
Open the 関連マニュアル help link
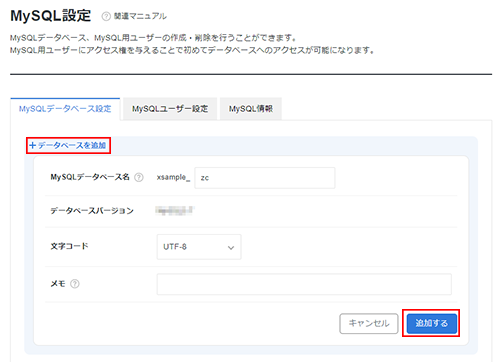click(x=140, y=16)
